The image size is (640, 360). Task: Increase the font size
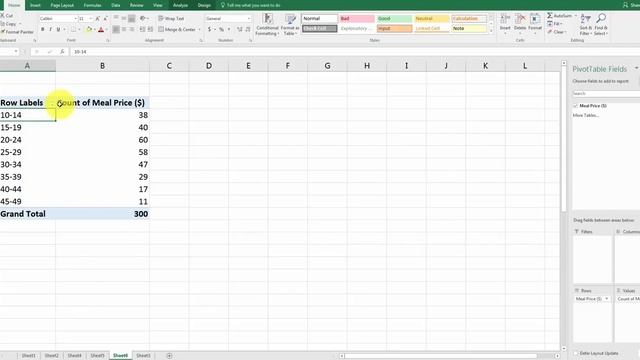point(98,19)
